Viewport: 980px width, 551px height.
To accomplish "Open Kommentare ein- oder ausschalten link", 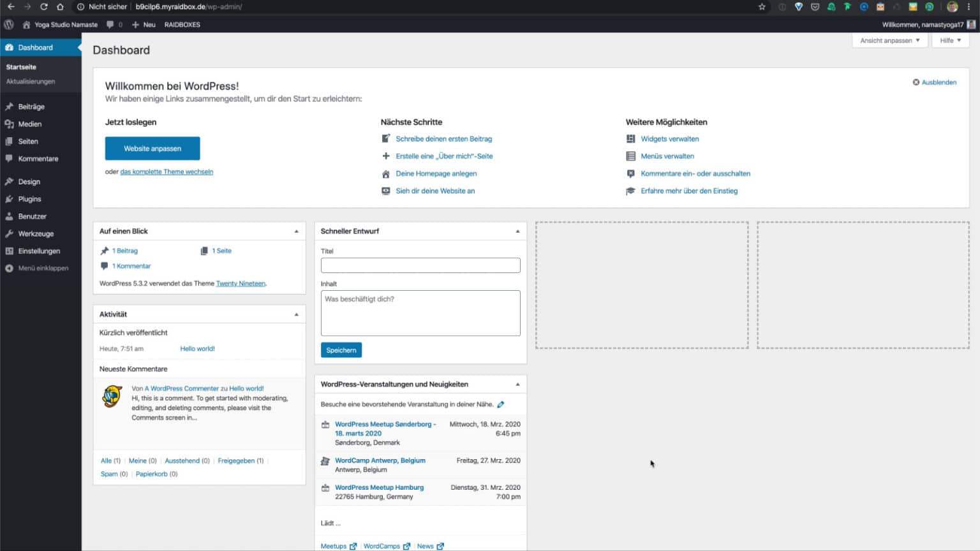I will [x=695, y=173].
